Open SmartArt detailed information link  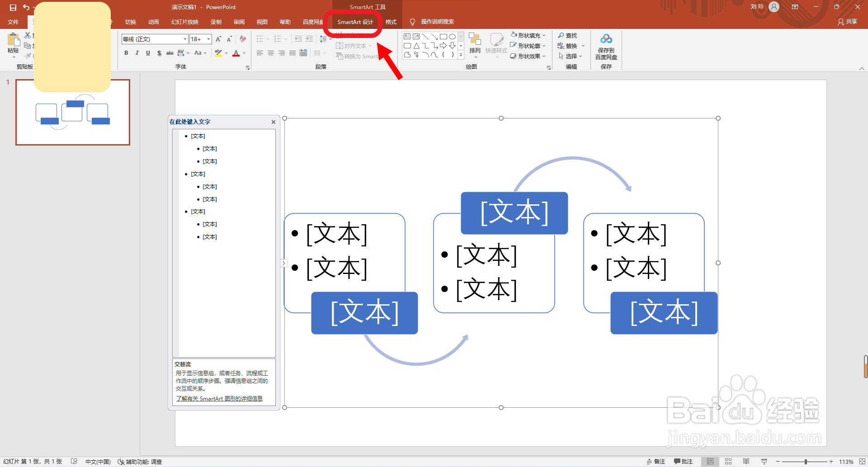219,398
